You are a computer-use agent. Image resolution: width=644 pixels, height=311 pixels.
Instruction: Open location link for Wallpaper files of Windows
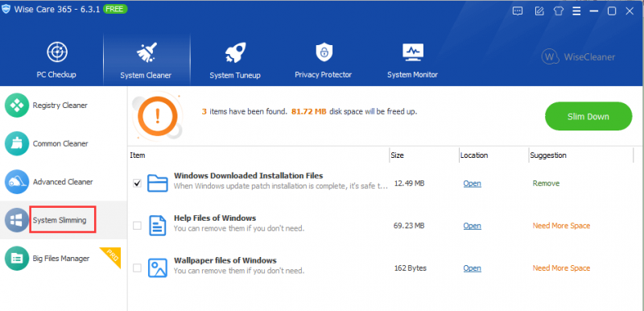[x=472, y=267]
